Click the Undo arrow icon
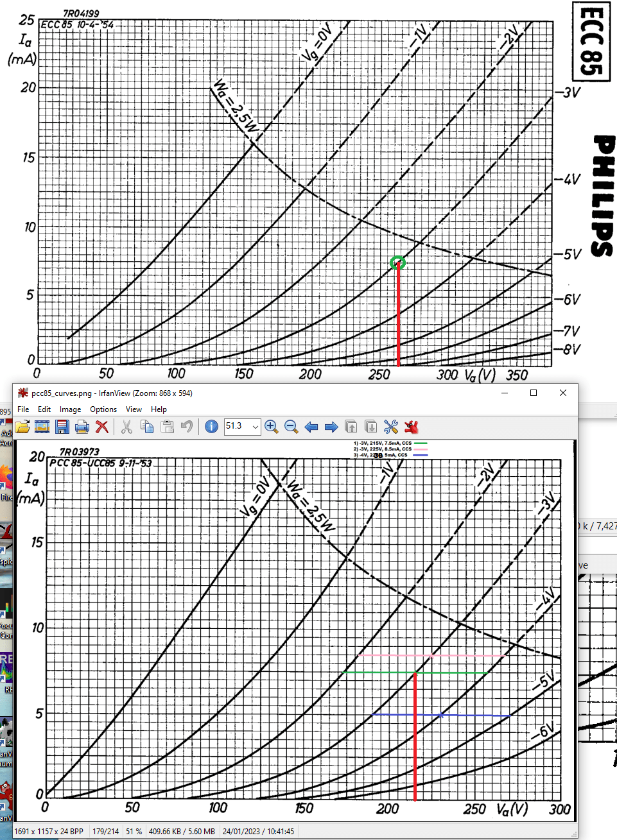617x840 pixels. click(x=187, y=427)
